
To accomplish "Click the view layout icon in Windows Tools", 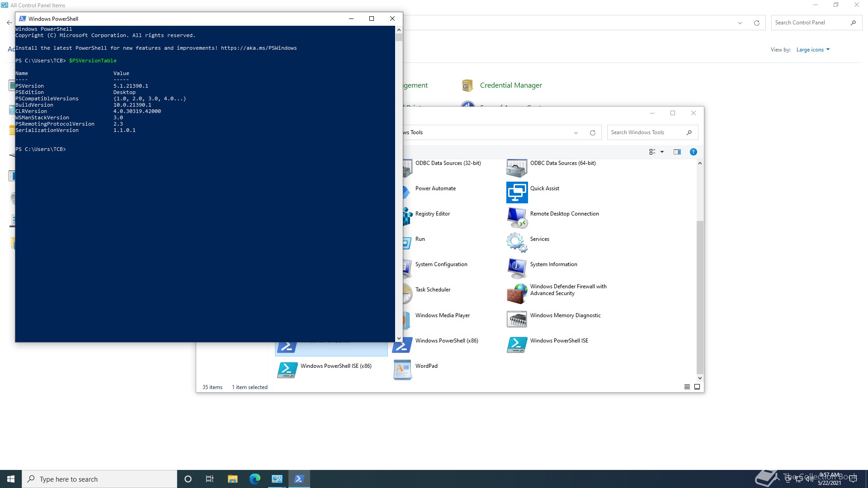I will 652,152.
